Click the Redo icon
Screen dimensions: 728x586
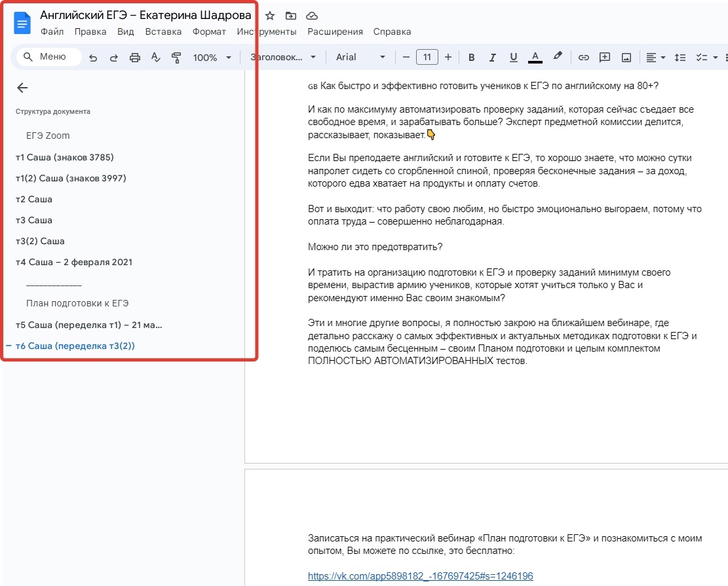(x=113, y=57)
